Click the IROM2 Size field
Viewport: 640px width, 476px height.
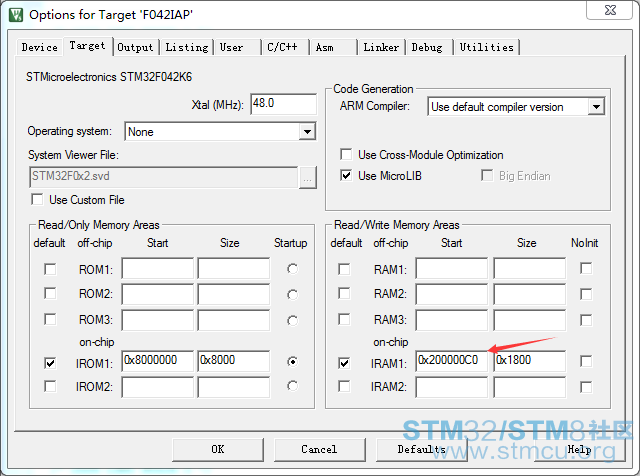pyautogui.click(x=233, y=387)
